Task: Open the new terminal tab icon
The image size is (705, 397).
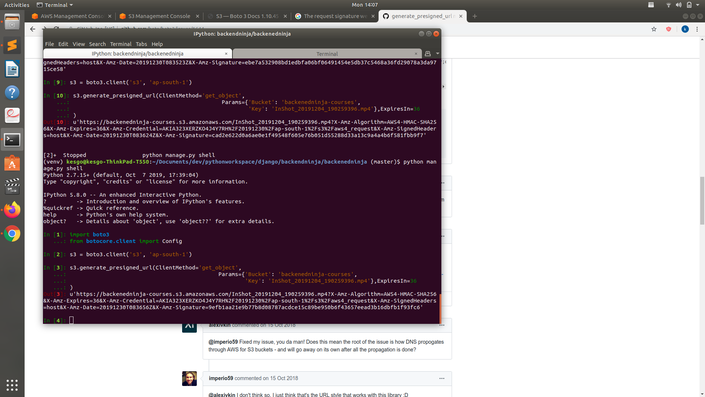Action: click(428, 54)
